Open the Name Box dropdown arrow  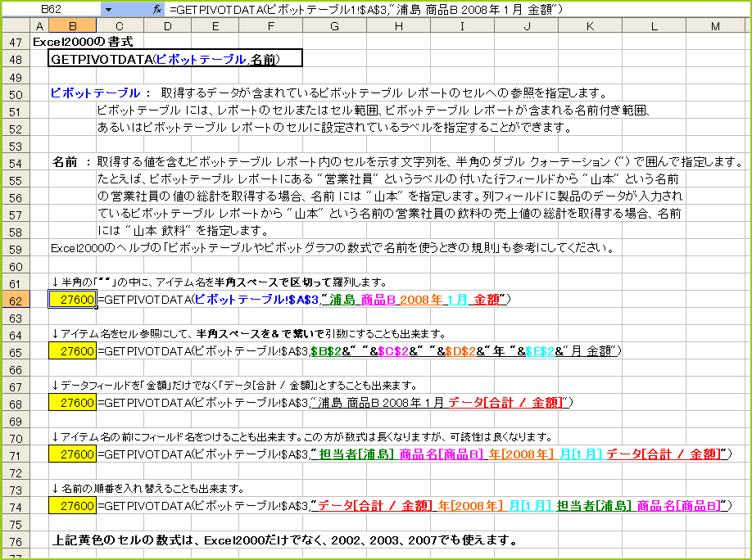109,8
